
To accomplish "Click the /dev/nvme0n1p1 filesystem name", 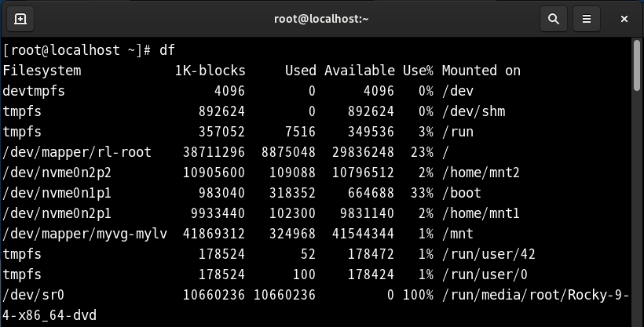I will [57, 193].
